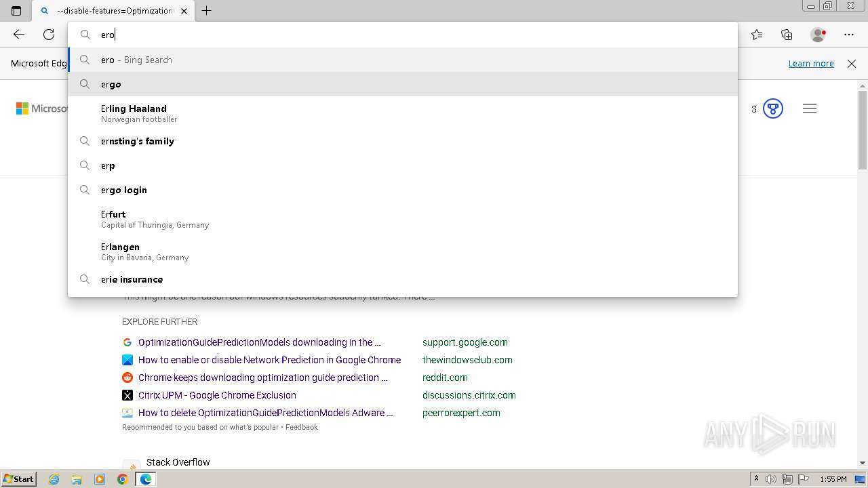Click reddit.com domain text
This screenshot has height=488, width=868.
click(x=445, y=378)
